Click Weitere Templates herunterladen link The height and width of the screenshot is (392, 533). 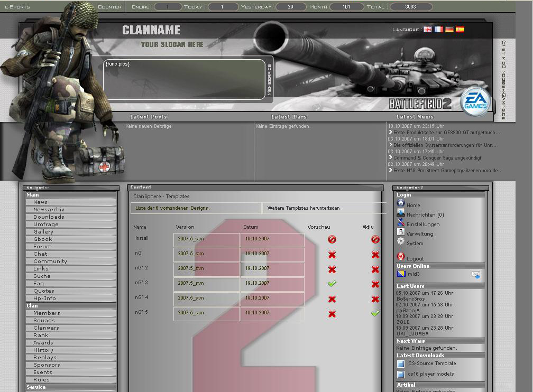(304, 208)
